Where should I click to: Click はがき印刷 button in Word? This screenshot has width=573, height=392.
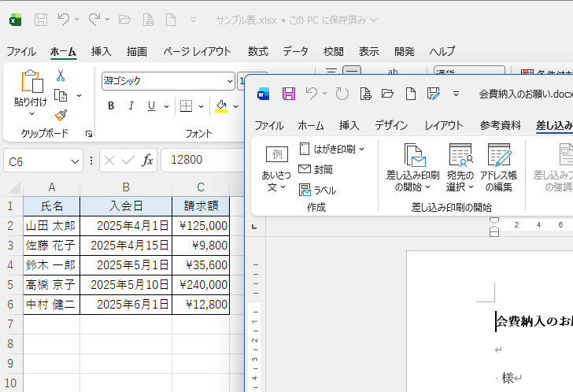click(332, 149)
